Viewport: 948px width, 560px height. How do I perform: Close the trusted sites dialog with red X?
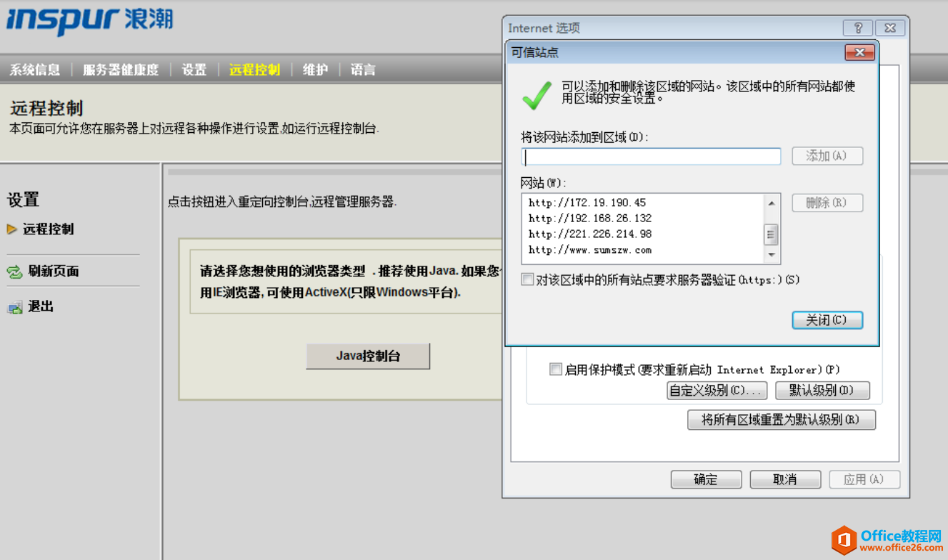859,52
